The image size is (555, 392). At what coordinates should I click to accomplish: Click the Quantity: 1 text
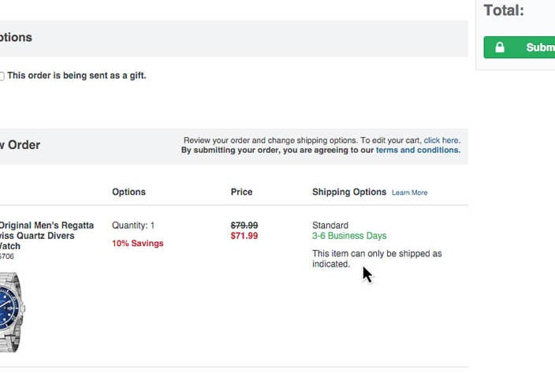[x=133, y=226]
